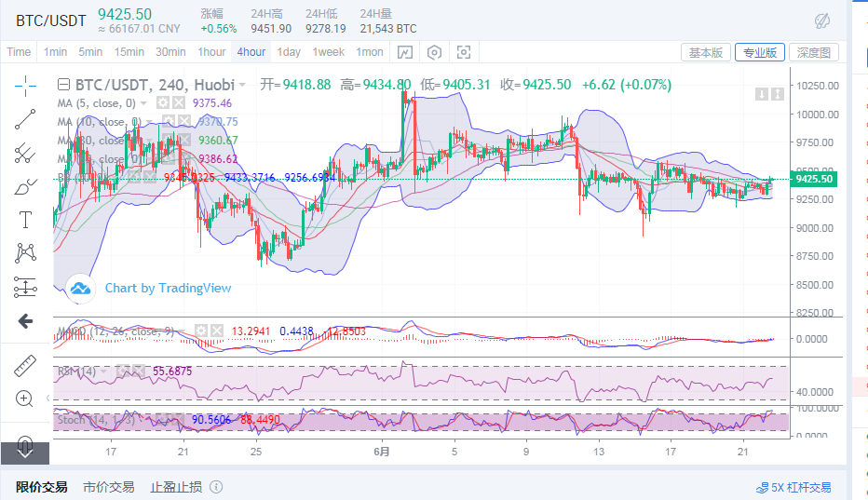Expand the MA (5, close, 0) dropdown arrow

[142, 103]
